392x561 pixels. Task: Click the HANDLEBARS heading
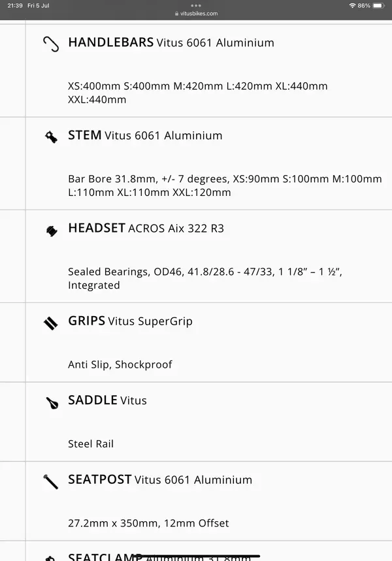point(111,42)
